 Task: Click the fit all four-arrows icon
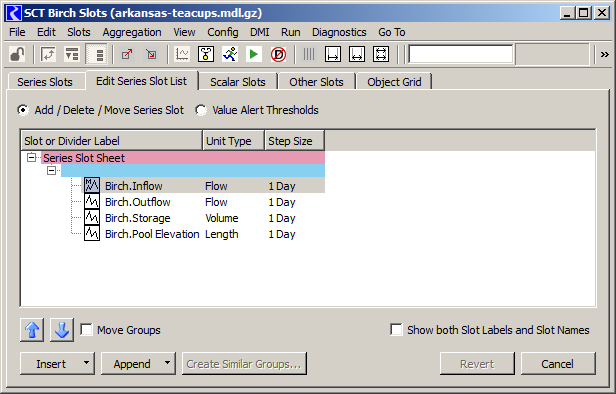point(381,54)
